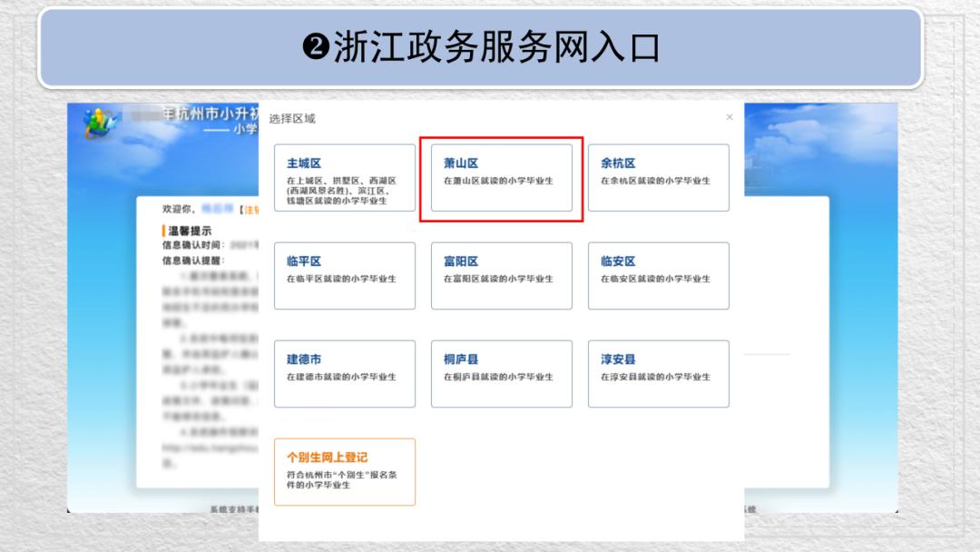Select the 主城区 region card

click(345, 178)
